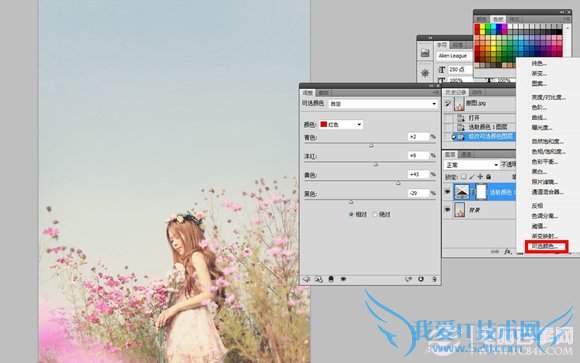Viewport: 580px width, 363px height.
Task: Select the layer mask thumbnail on 选取颜色 layer
Action: (x=481, y=192)
